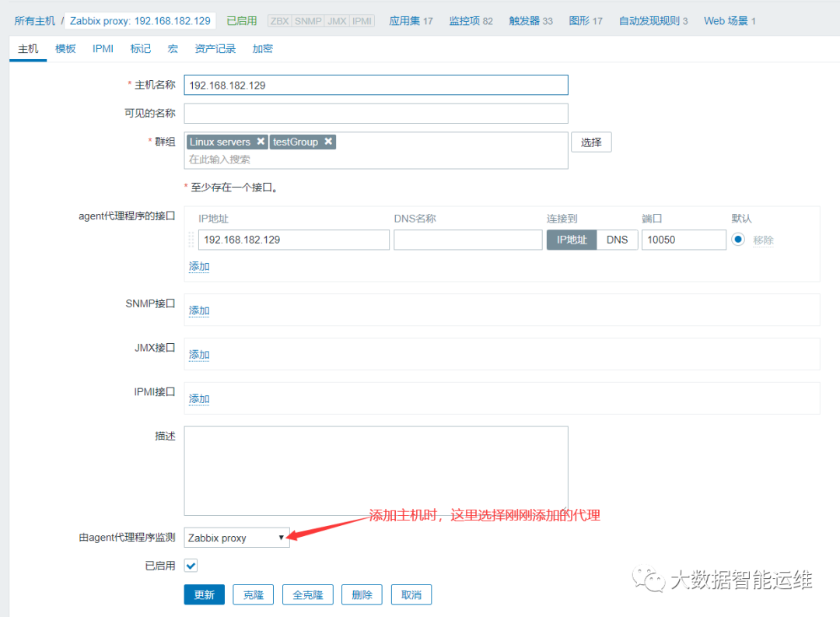The height and width of the screenshot is (617, 840).
Task: Choose DNS as connect-to option
Action: click(x=617, y=240)
